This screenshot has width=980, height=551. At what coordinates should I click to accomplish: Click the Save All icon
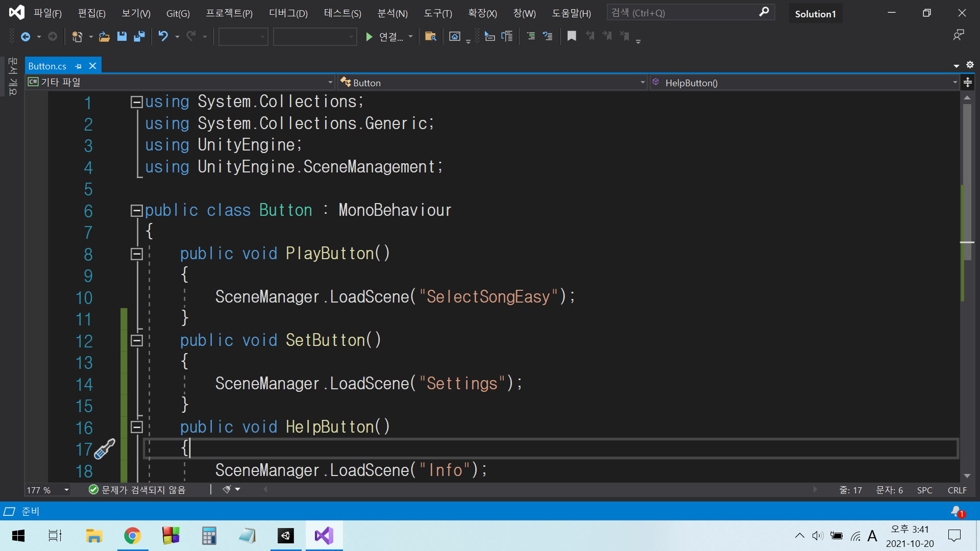click(x=139, y=36)
